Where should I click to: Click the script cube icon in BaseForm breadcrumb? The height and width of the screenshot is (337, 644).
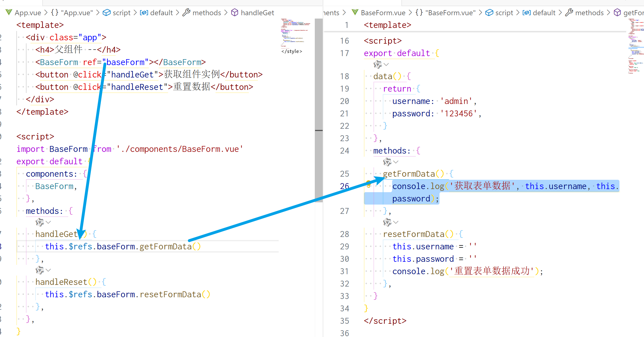pos(489,12)
